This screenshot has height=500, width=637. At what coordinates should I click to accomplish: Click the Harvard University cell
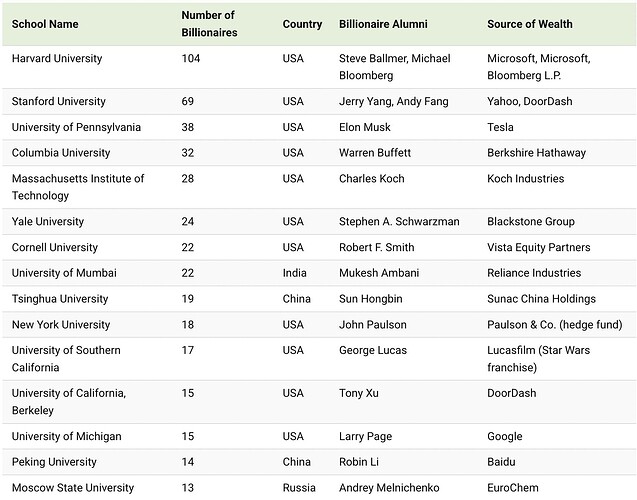[57, 59]
